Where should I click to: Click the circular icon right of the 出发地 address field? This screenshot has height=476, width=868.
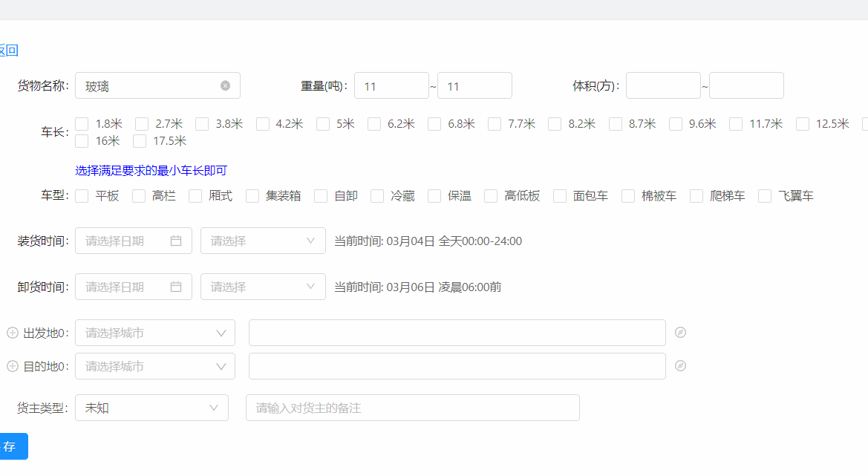[x=680, y=332]
